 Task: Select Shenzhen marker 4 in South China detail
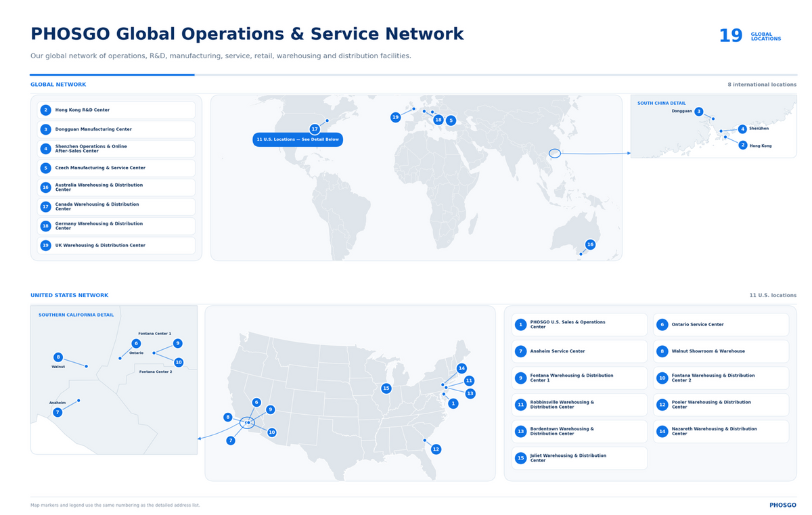(x=742, y=129)
